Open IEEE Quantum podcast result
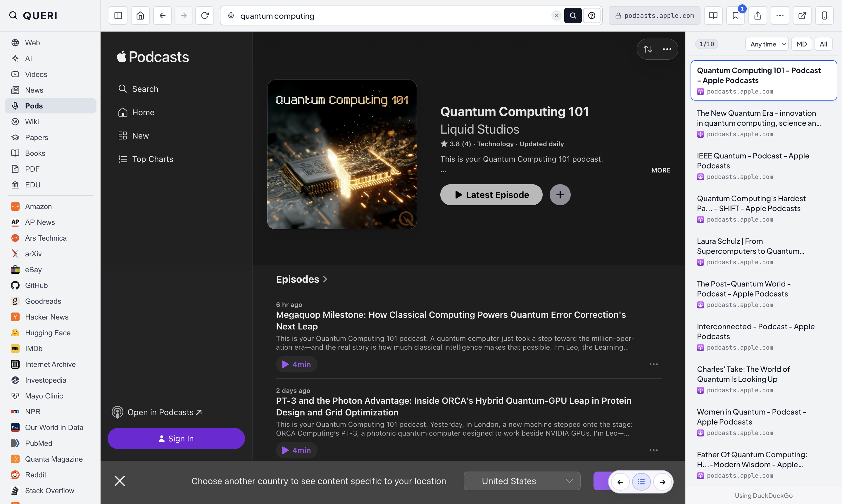The image size is (842, 504). (763, 166)
